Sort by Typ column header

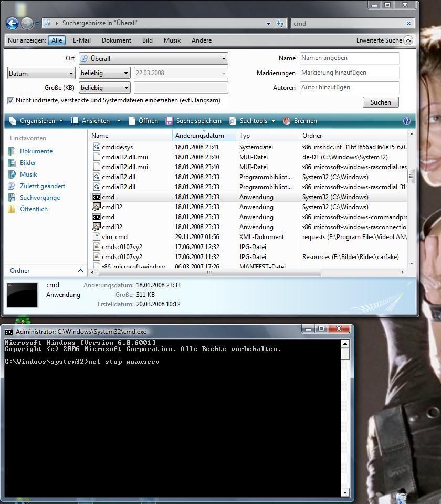[267, 135]
